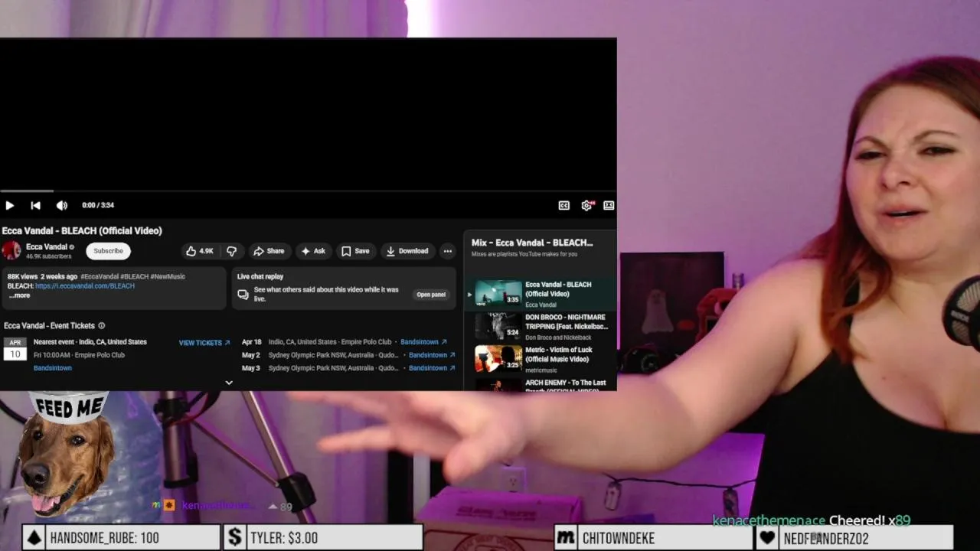
Task: Click the video title BLEACH (Official Video)
Action: 82,230
